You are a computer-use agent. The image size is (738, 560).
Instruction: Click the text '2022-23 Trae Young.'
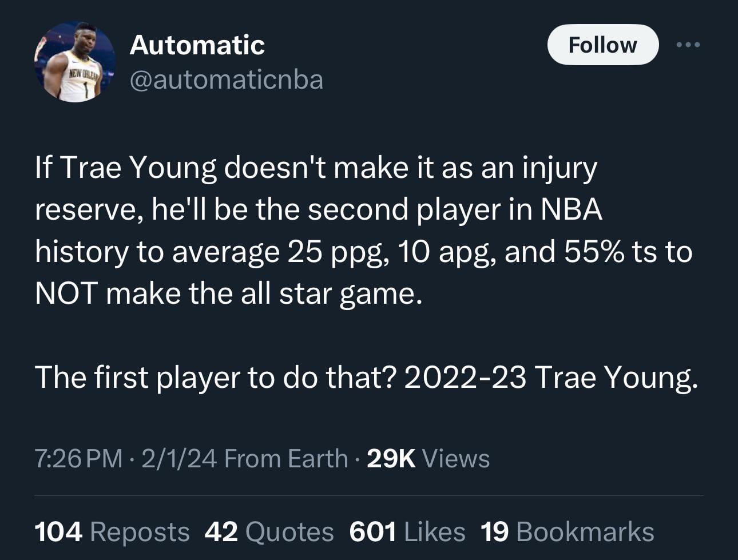[551, 378]
